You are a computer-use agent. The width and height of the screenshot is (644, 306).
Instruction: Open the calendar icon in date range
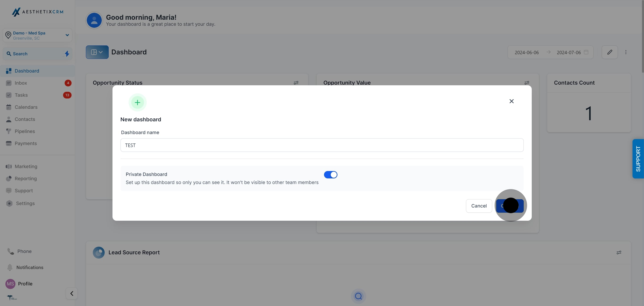pos(586,52)
